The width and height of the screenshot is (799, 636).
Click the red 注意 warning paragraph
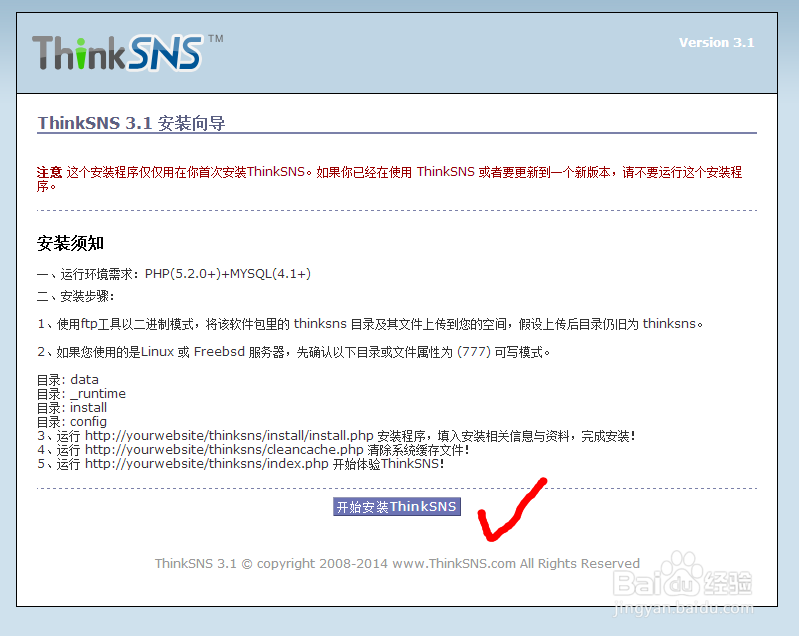pos(389,179)
